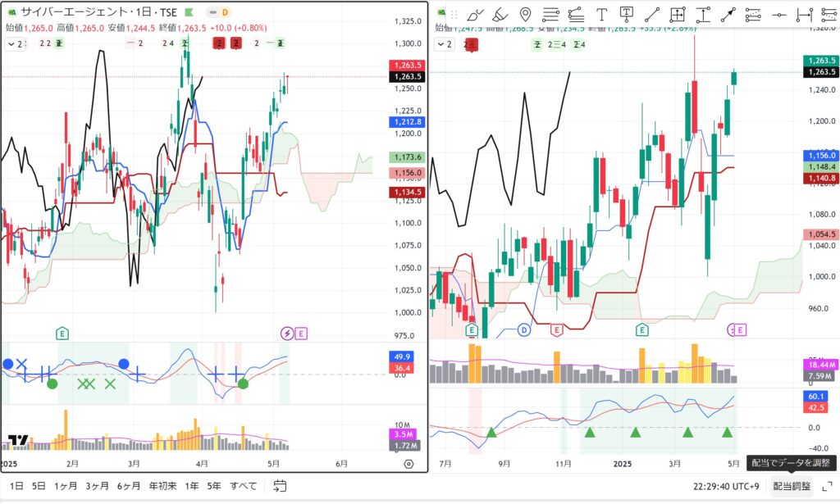Toggle fullscreen mode icon at bottom right

827,486
